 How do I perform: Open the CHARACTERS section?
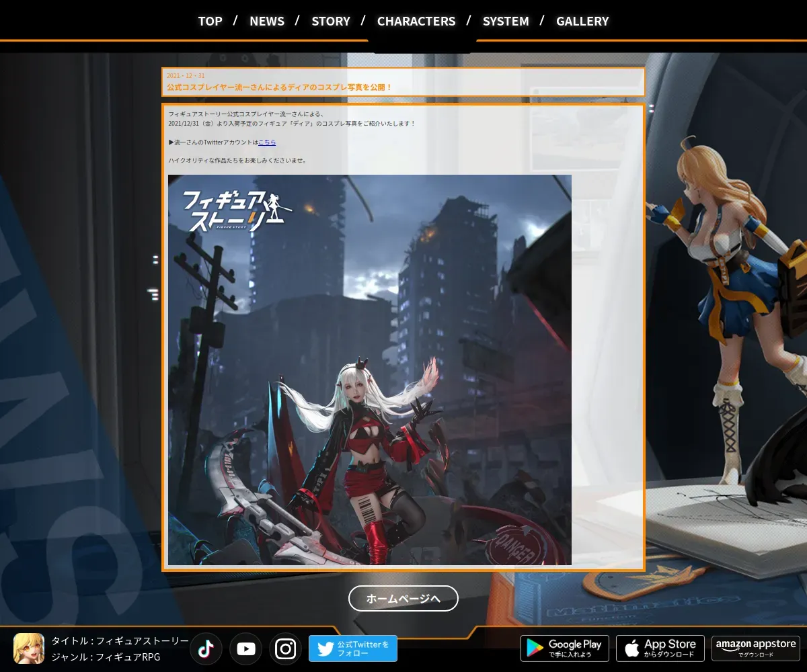pyautogui.click(x=416, y=21)
